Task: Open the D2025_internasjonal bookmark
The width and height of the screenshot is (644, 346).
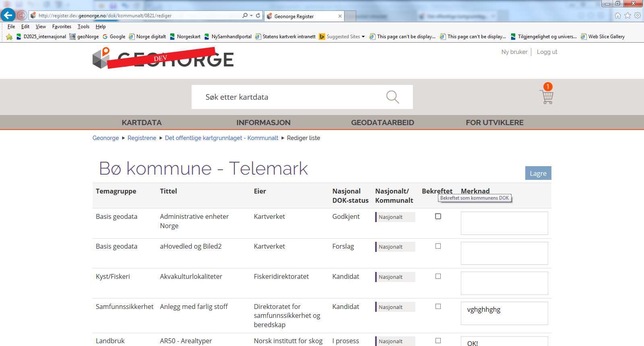Action: (41, 37)
